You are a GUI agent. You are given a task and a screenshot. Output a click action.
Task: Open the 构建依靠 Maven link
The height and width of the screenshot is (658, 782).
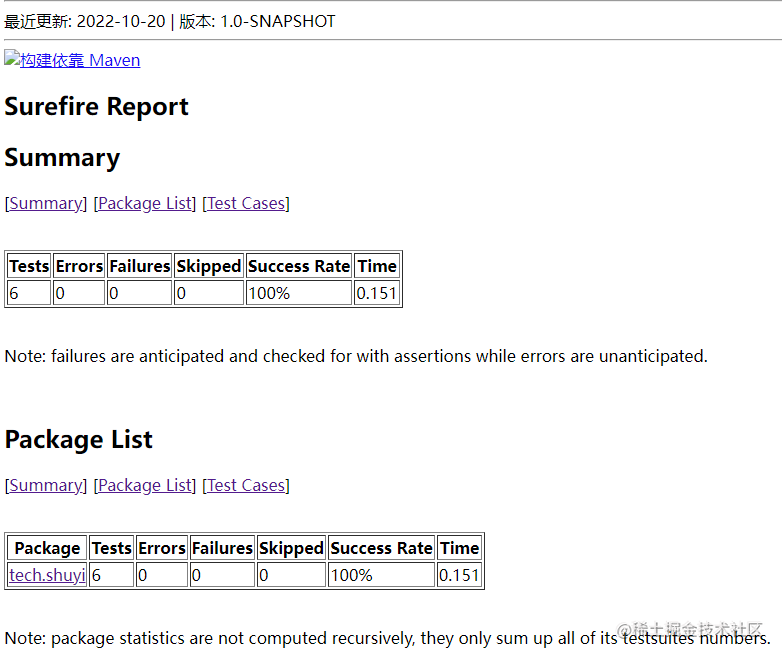coord(80,60)
